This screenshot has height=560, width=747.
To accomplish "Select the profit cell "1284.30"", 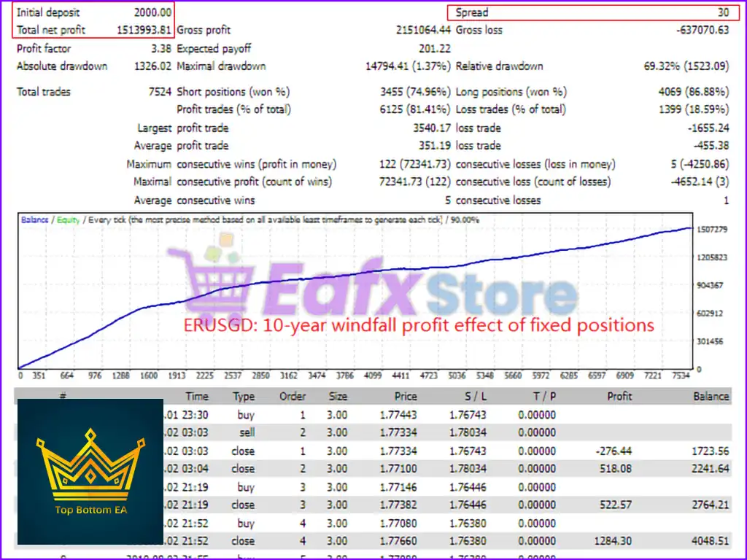I will (613, 541).
